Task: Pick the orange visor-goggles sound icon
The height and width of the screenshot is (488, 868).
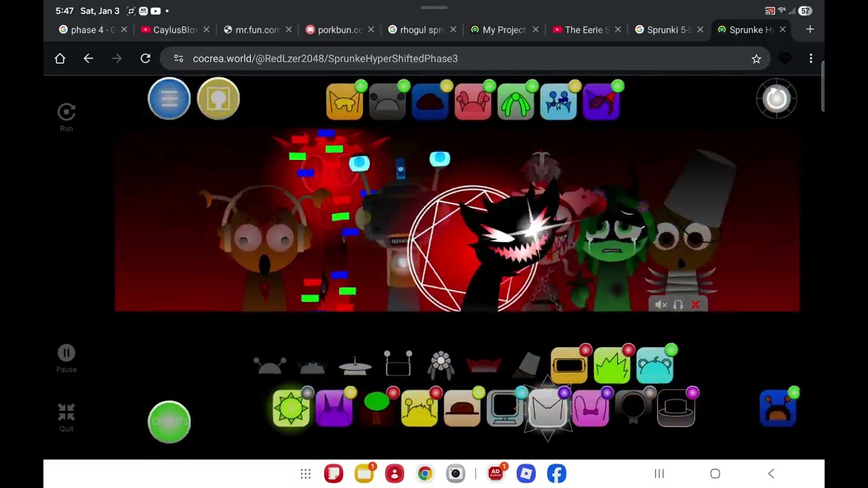Action: 569,366
